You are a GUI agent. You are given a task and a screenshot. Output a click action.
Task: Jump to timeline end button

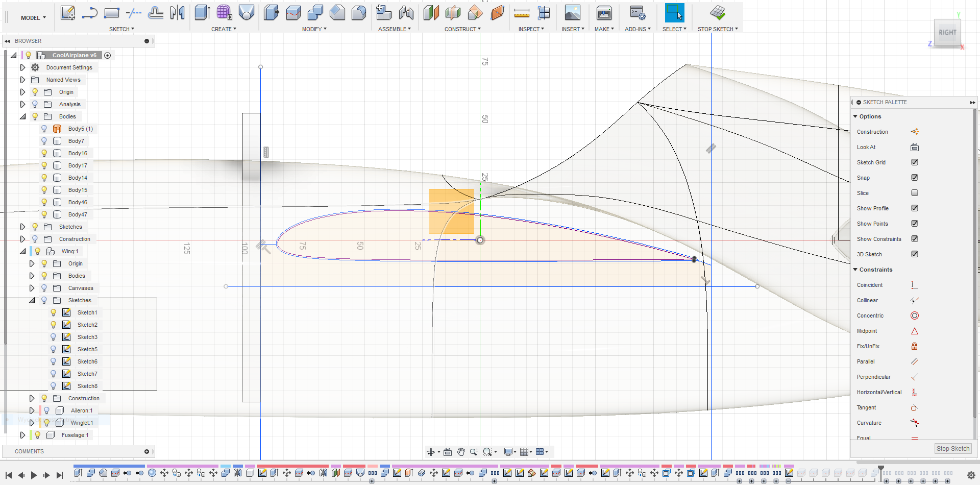tap(59, 475)
